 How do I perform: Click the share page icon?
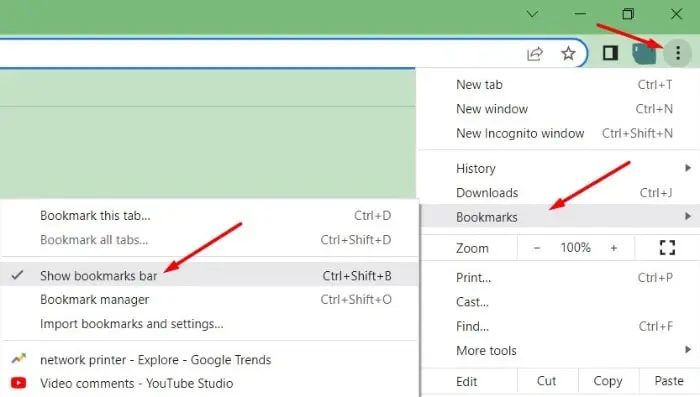[535, 54]
